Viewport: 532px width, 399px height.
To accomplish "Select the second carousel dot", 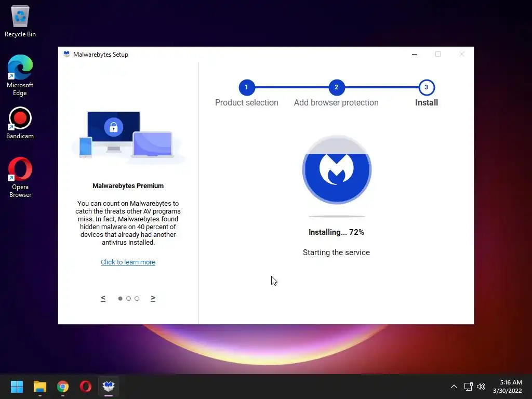I will click(x=129, y=299).
